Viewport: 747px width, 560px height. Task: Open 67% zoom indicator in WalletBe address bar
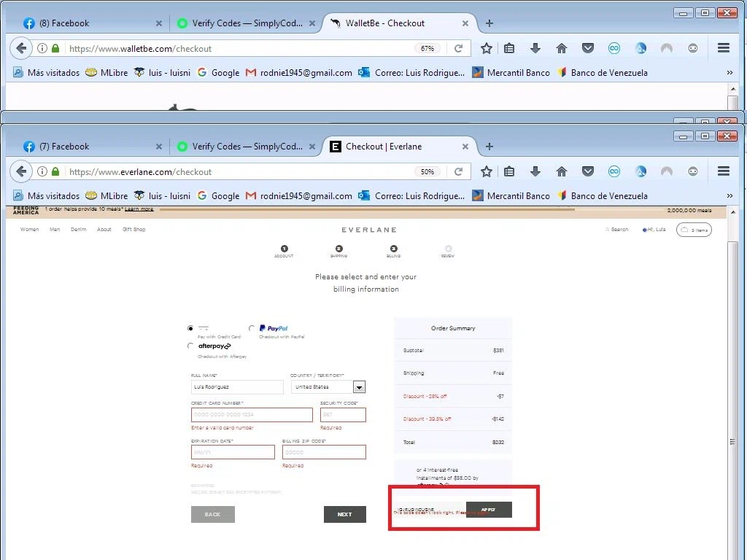coord(427,49)
